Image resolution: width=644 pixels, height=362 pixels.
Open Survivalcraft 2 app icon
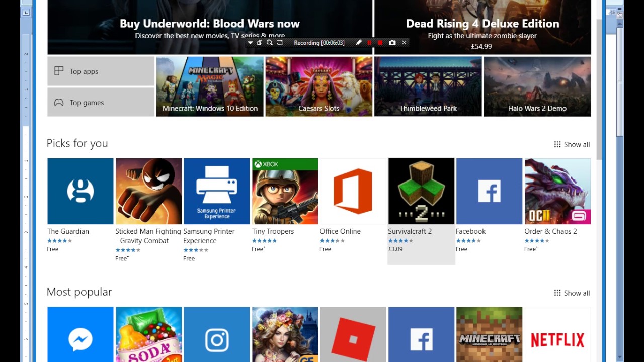pyautogui.click(x=421, y=191)
